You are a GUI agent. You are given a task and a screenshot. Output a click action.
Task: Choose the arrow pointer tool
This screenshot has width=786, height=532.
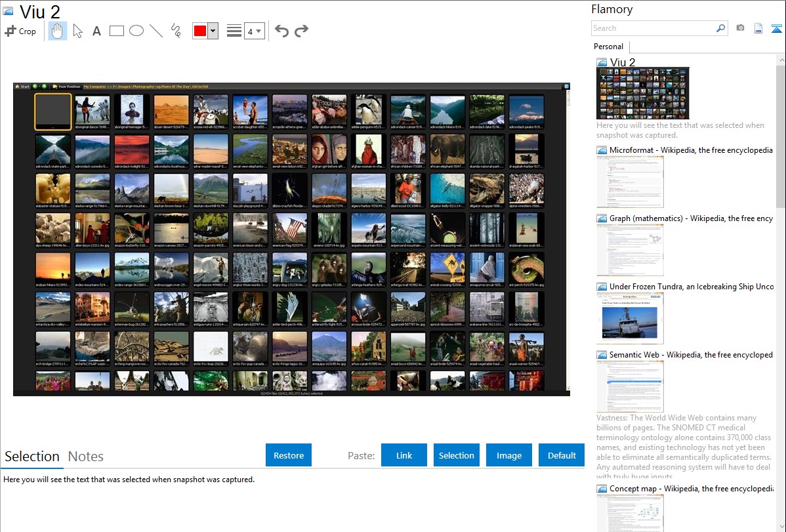click(x=77, y=31)
